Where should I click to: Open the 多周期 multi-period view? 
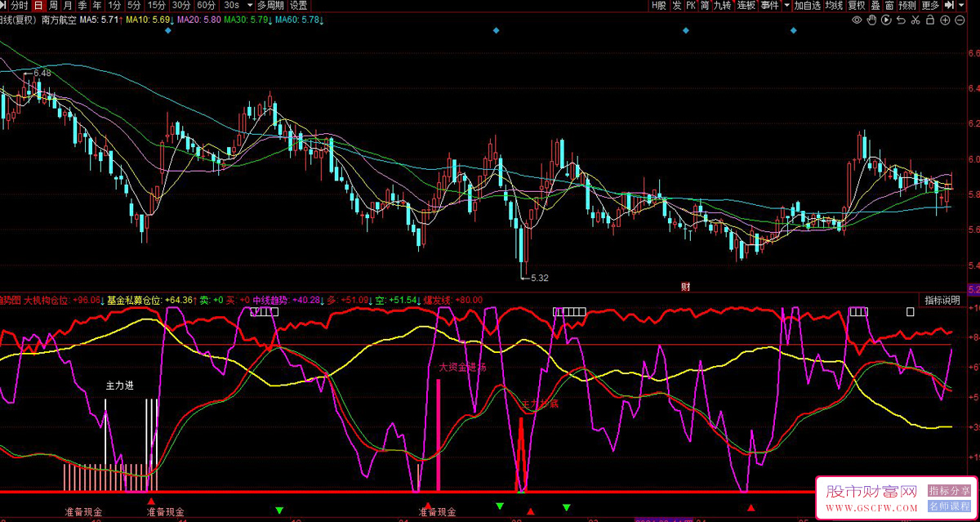click(271, 5)
